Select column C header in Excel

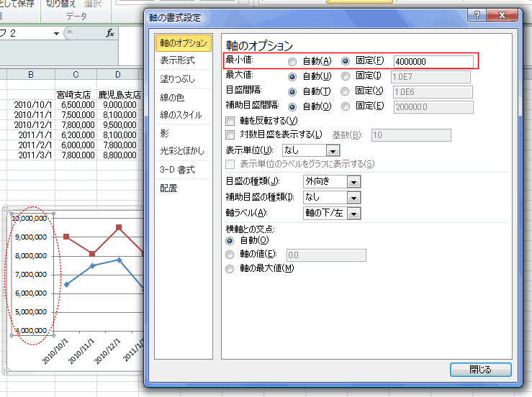(x=76, y=74)
